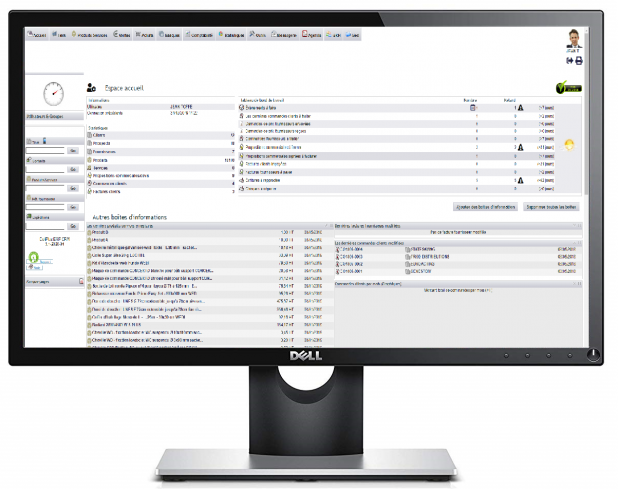Click the clock gauge image in sidebar

(x=53, y=94)
